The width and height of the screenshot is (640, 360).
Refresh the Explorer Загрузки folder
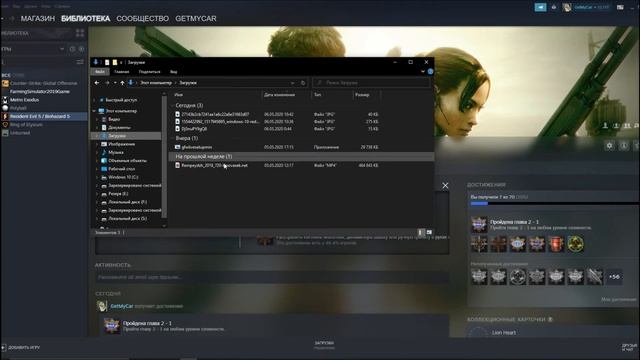(303, 83)
